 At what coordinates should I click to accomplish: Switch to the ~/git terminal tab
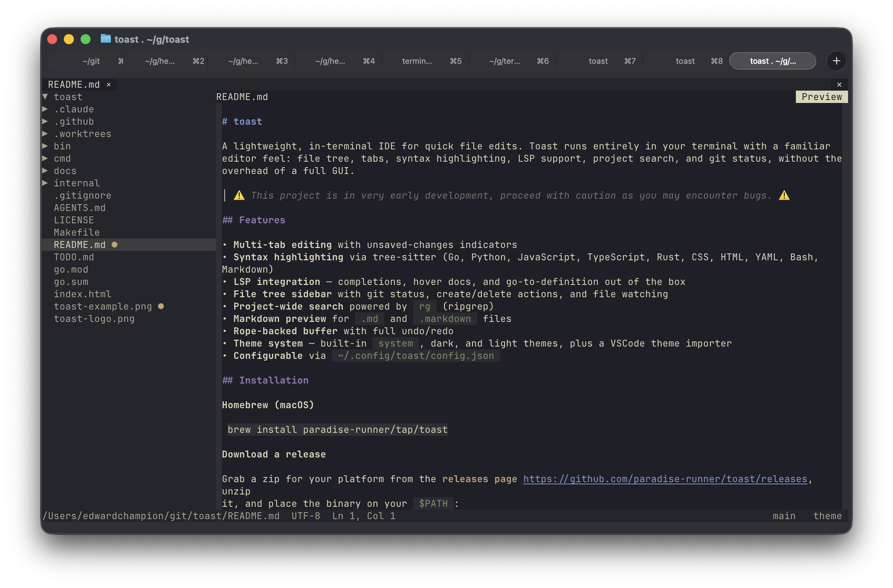tap(91, 61)
